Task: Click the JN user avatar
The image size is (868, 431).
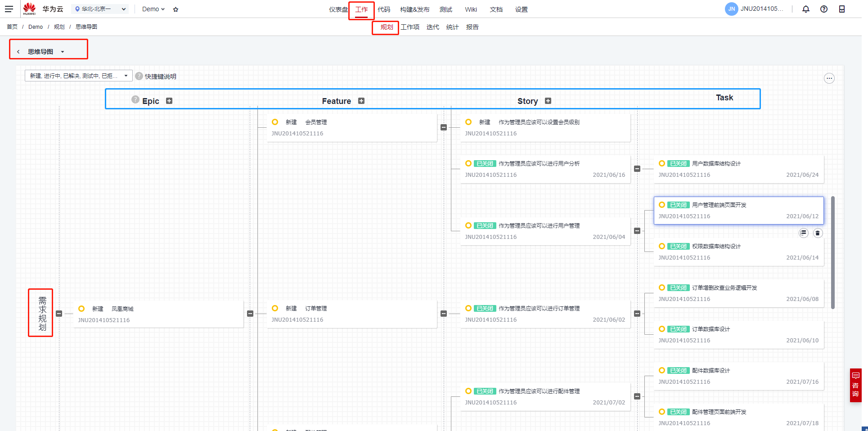Action: click(x=732, y=9)
